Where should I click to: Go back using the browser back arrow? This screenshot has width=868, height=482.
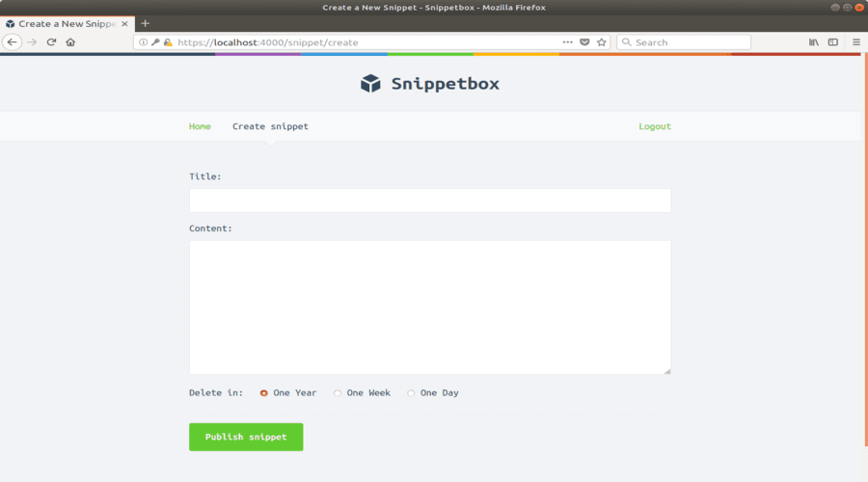[13, 42]
